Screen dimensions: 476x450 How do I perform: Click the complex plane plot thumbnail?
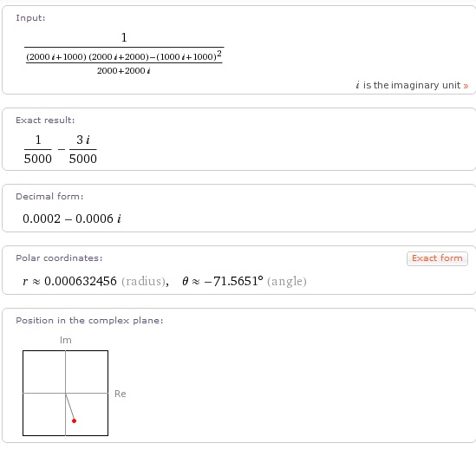pyautogui.click(x=65, y=393)
